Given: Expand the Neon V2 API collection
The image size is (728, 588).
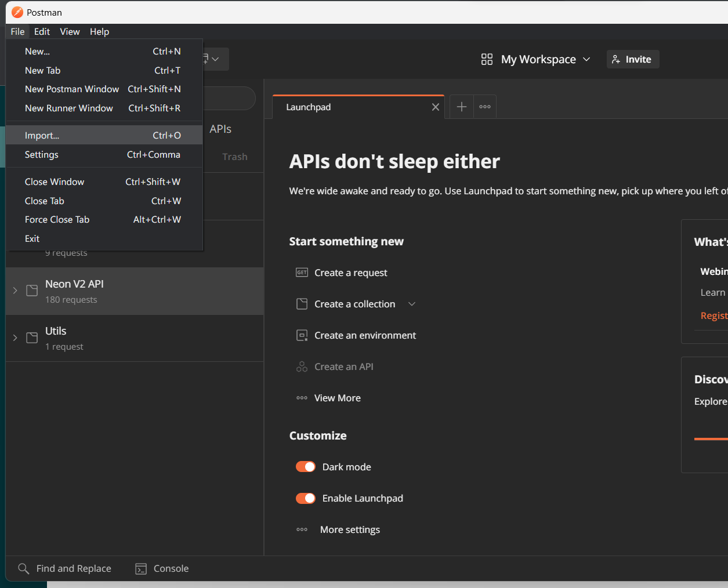Looking at the screenshot, I should [x=15, y=291].
